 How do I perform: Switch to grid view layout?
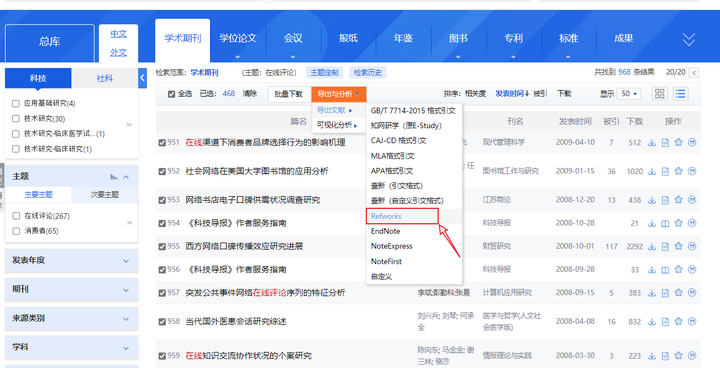(660, 94)
